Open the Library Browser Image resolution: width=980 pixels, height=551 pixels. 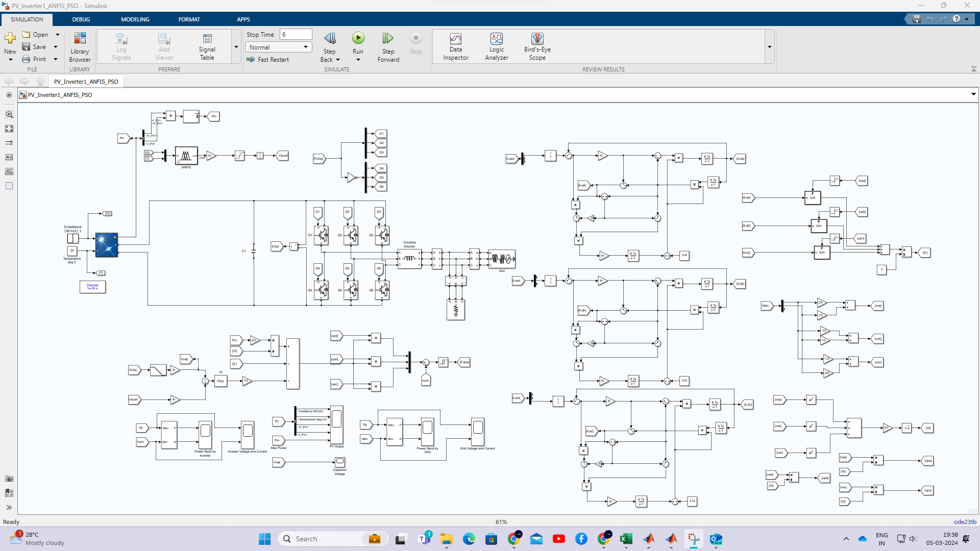point(79,46)
